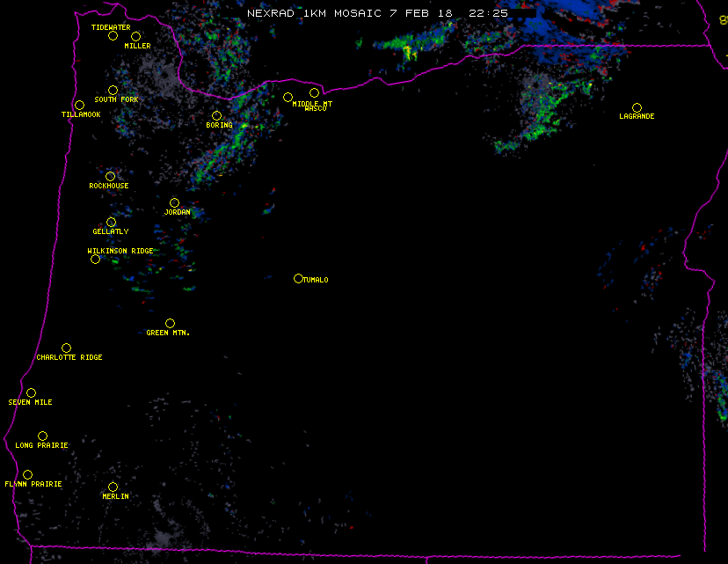Click the Seven Mile station marker
Image resolution: width=728 pixels, height=564 pixels.
[31, 392]
